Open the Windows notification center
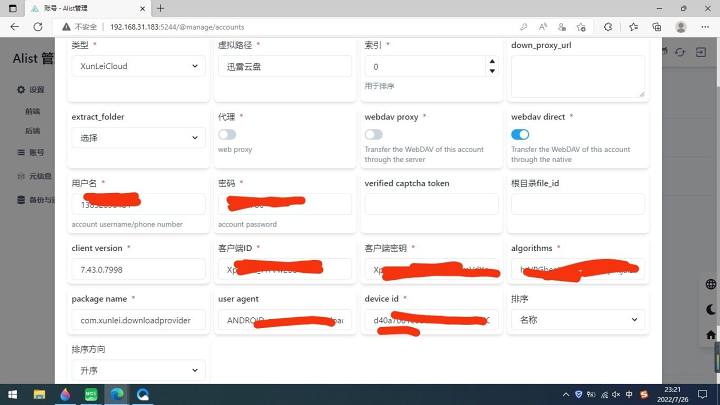This screenshot has width=720, height=405. click(x=702, y=394)
